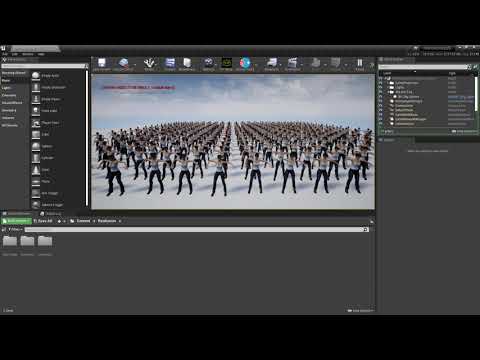This screenshot has height=360, width=480.
Task: Click the Modes toolbar icon
Action: [149, 64]
